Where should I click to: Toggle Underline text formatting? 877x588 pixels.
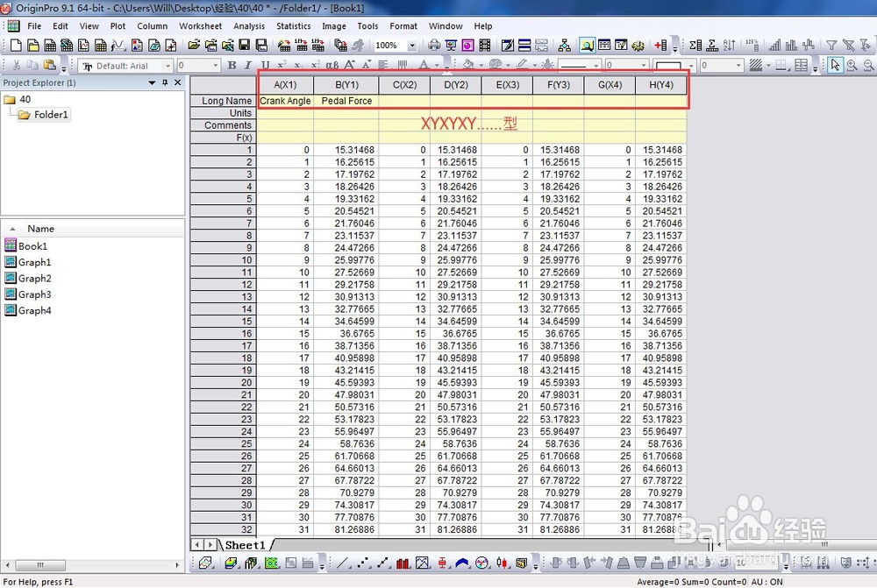[265, 66]
